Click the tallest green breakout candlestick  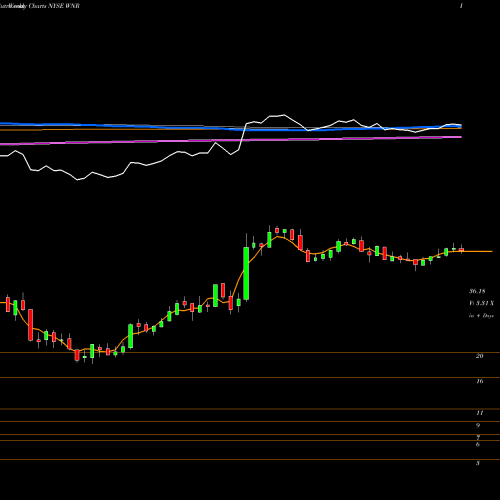pyautogui.click(x=246, y=273)
